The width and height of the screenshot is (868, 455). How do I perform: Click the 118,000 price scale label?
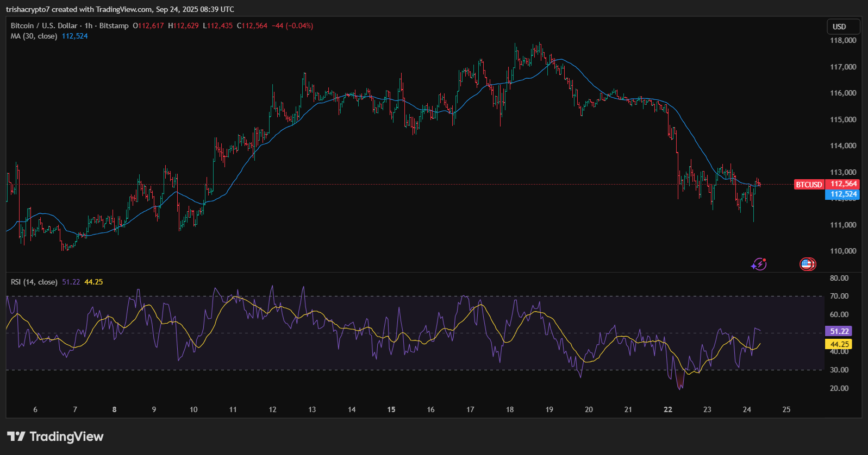(x=842, y=40)
